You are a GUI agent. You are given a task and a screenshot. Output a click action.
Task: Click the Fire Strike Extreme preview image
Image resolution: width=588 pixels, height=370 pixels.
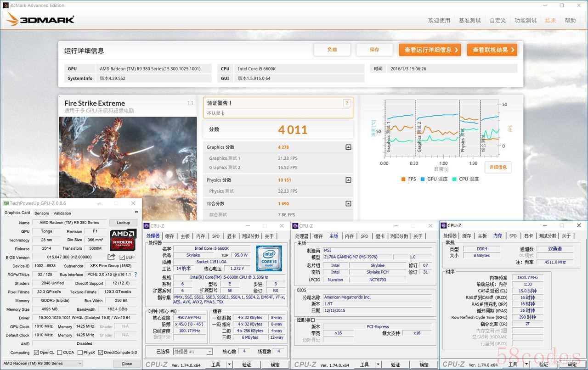click(128, 168)
